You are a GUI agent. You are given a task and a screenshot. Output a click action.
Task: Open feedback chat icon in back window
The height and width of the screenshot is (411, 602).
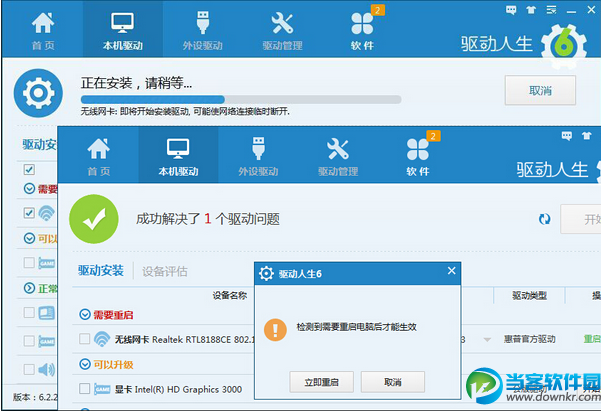(x=511, y=10)
